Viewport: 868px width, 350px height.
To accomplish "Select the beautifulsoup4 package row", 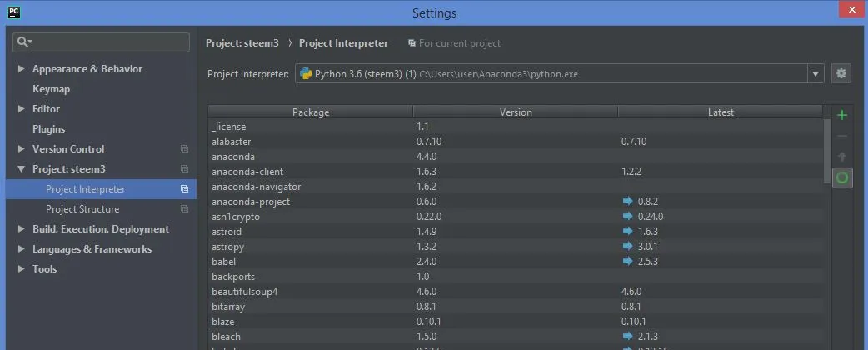I will tap(516, 292).
